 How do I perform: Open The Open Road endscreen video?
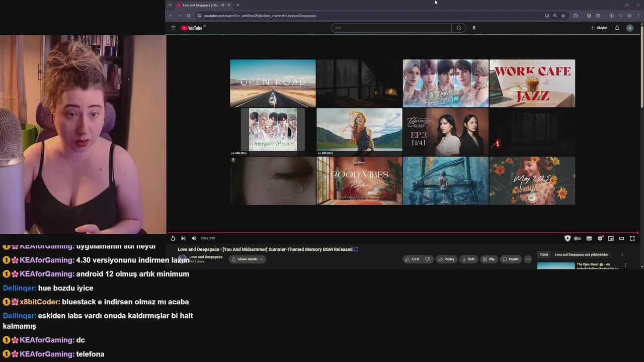(273, 83)
